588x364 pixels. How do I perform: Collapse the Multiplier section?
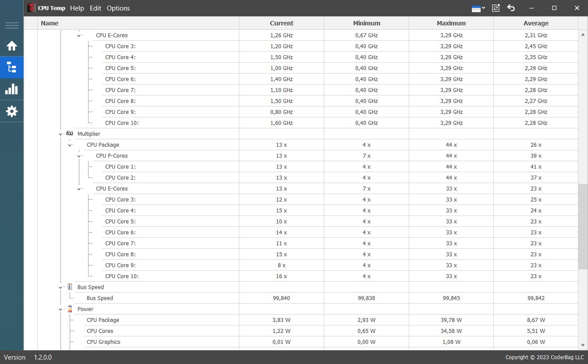pyautogui.click(x=60, y=134)
